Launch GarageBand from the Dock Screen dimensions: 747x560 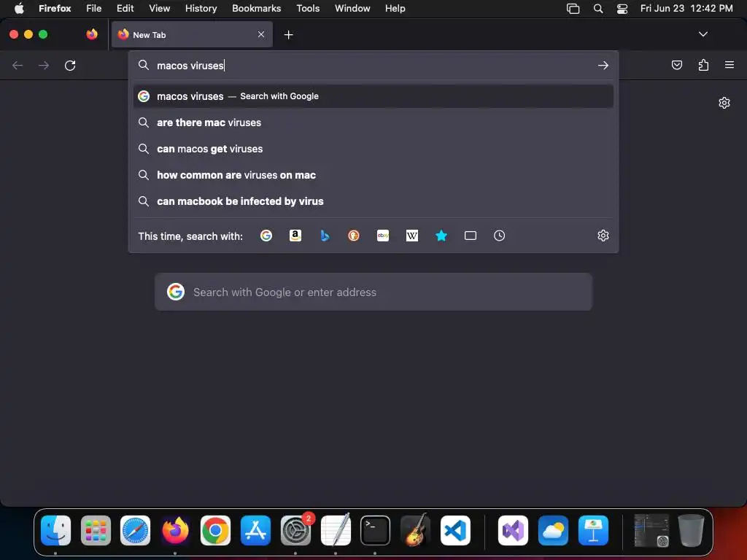tap(415, 530)
